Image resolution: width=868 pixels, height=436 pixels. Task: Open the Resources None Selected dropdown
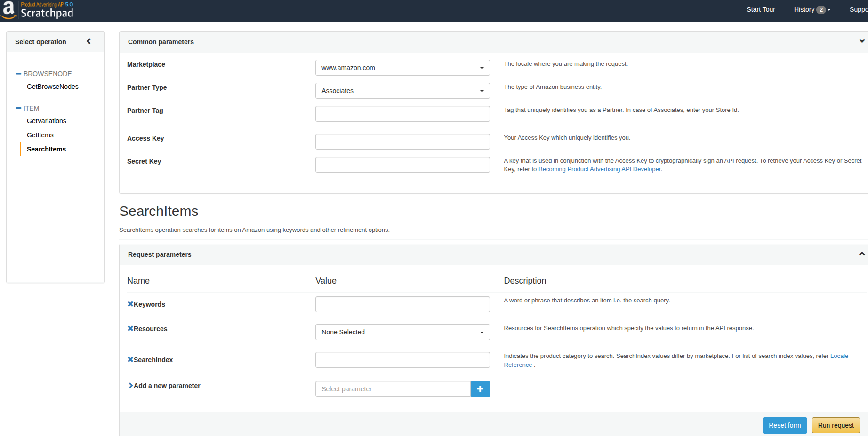(402, 332)
